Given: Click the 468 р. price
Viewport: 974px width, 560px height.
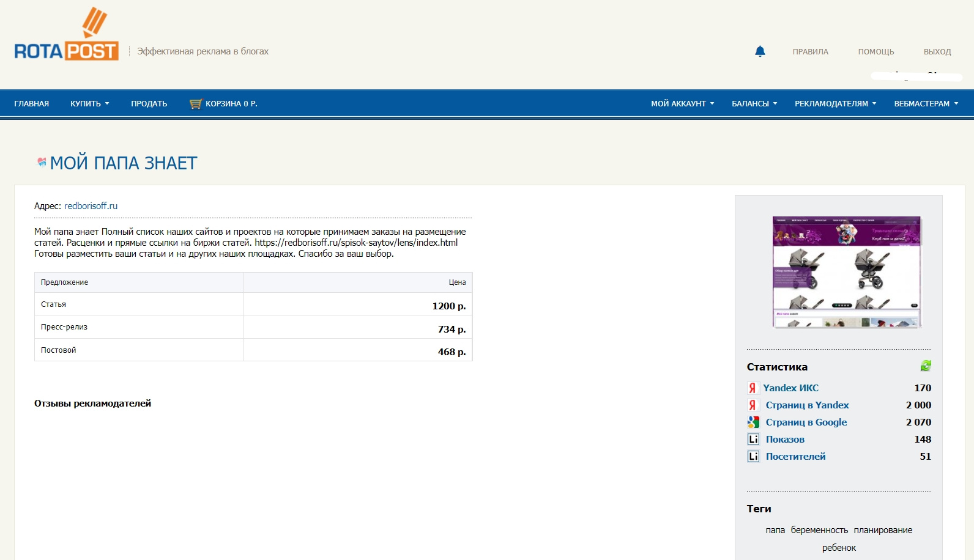Looking at the screenshot, I should click(x=452, y=352).
